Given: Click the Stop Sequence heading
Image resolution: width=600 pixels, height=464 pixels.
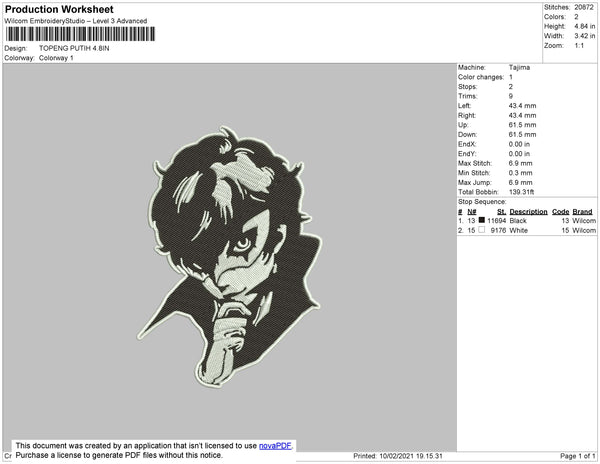Looking at the screenshot, I should point(482,202).
